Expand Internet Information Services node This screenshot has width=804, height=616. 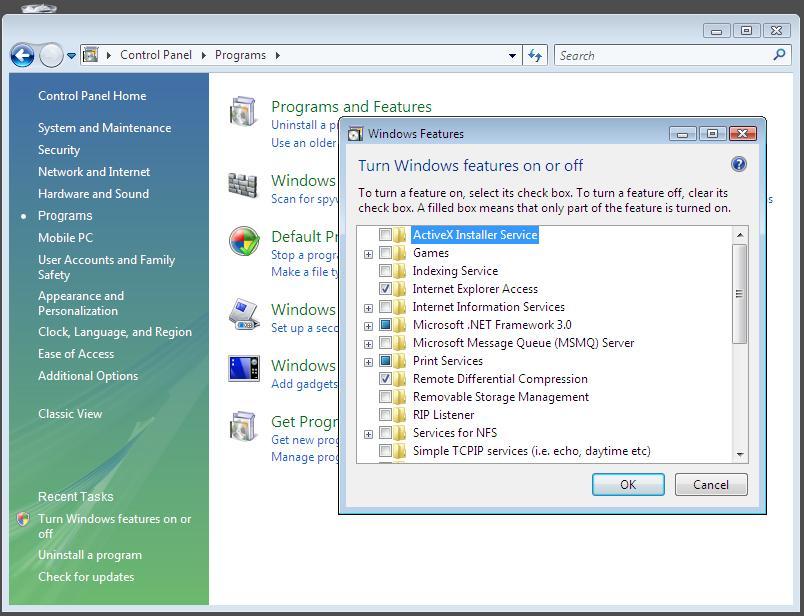368,308
